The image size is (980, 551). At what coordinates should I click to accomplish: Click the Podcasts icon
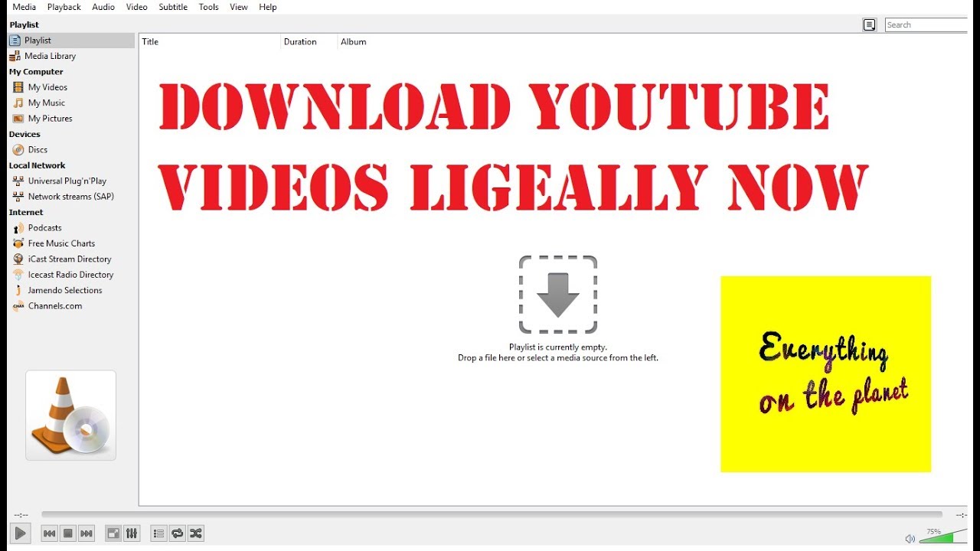(x=18, y=228)
